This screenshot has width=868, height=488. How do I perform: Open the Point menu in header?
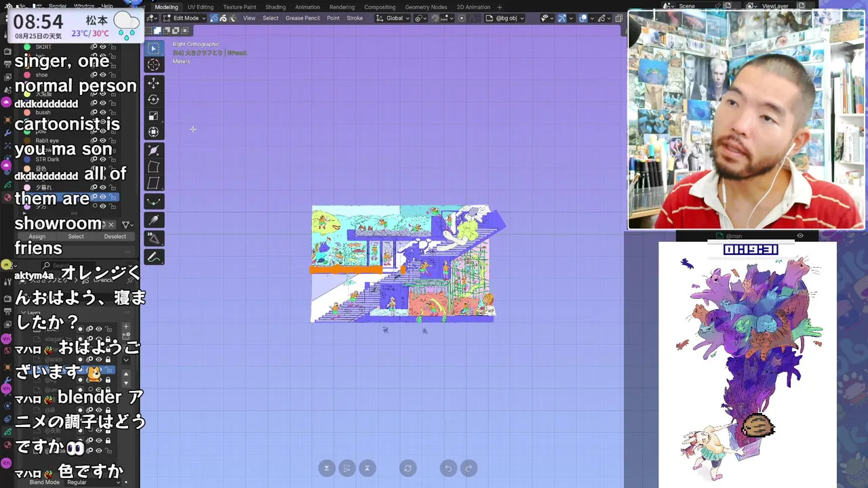(333, 18)
